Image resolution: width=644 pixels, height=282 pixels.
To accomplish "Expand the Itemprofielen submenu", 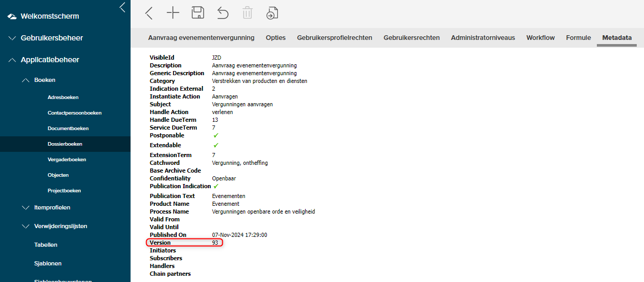I will (26, 208).
